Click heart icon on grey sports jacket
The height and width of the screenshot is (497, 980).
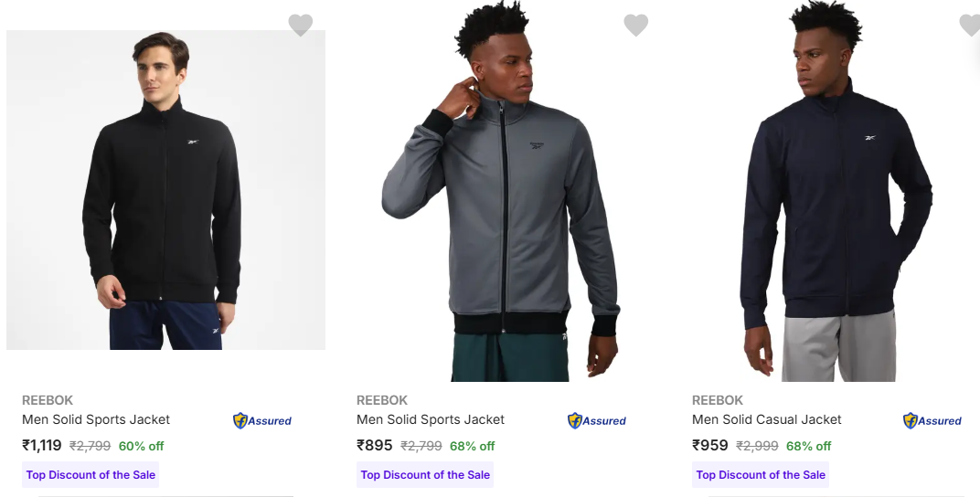tap(635, 25)
